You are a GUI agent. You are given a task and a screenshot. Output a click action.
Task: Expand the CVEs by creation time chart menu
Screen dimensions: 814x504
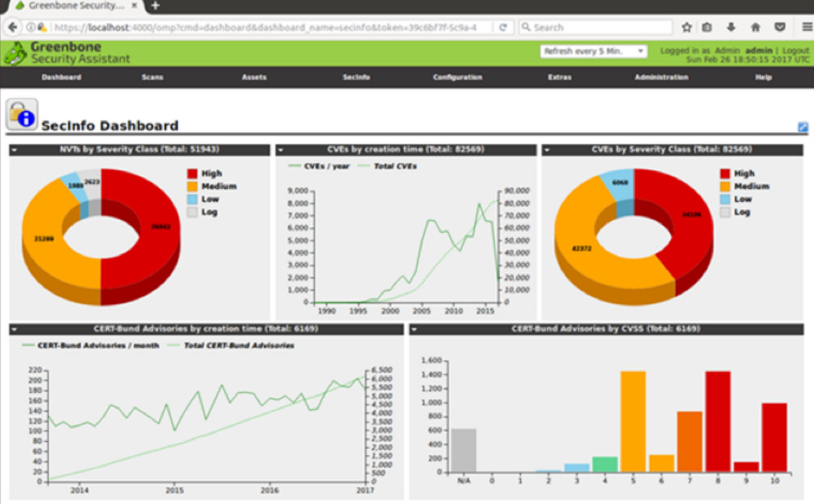[x=281, y=150]
